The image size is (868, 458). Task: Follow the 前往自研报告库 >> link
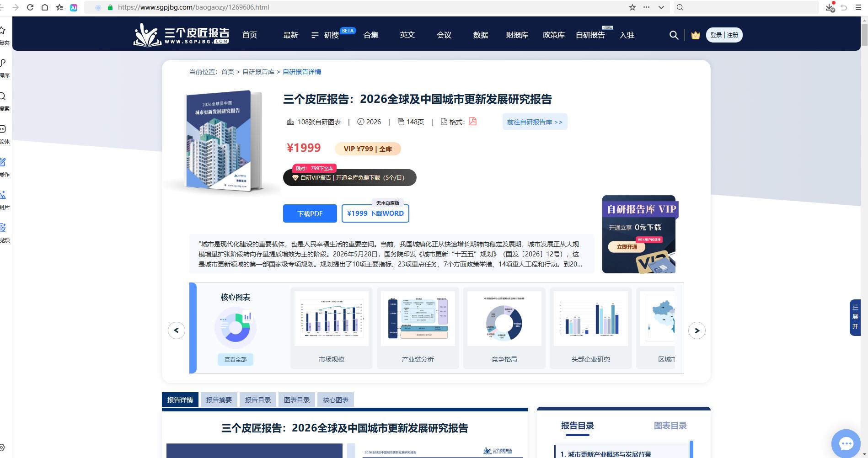pyautogui.click(x=535, y=122)
